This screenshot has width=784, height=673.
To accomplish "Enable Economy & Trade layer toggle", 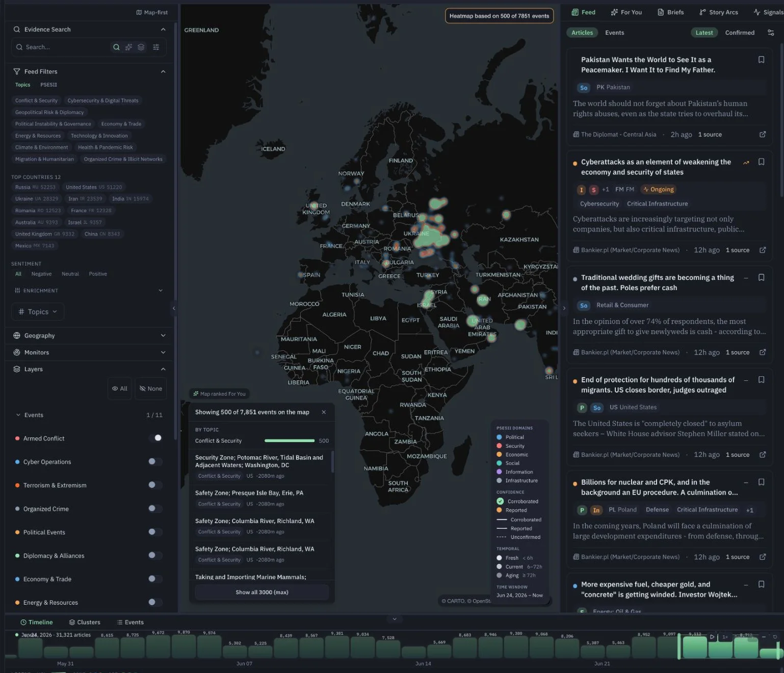I will [x=155, y=579].
